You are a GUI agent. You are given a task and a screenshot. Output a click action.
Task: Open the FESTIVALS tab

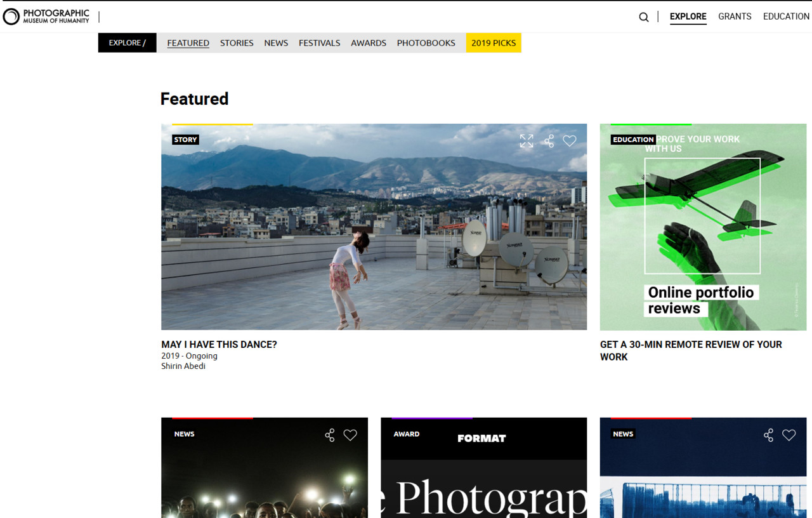[319, 43]
